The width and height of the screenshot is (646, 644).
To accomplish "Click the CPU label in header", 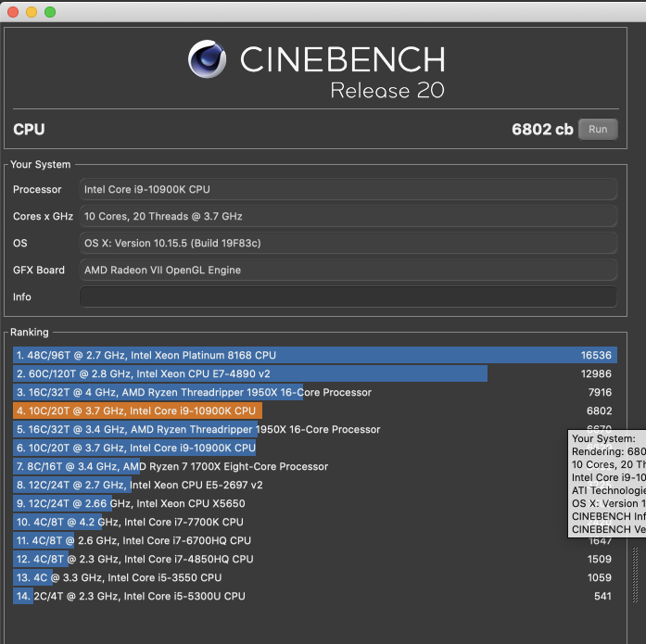I will [x=29, y=130].
